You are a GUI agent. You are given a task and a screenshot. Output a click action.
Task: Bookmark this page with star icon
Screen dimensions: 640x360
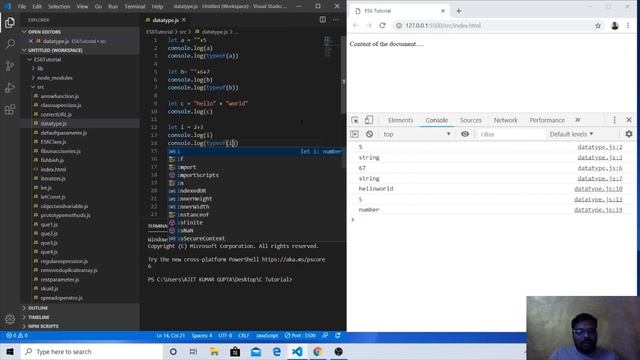(x=598, y=25)
